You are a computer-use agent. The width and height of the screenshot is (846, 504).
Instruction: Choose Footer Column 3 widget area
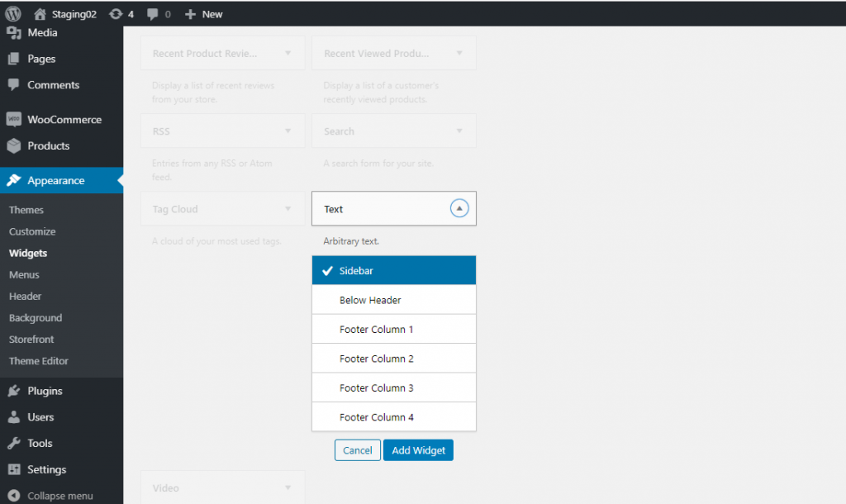(x=394, y=388)
